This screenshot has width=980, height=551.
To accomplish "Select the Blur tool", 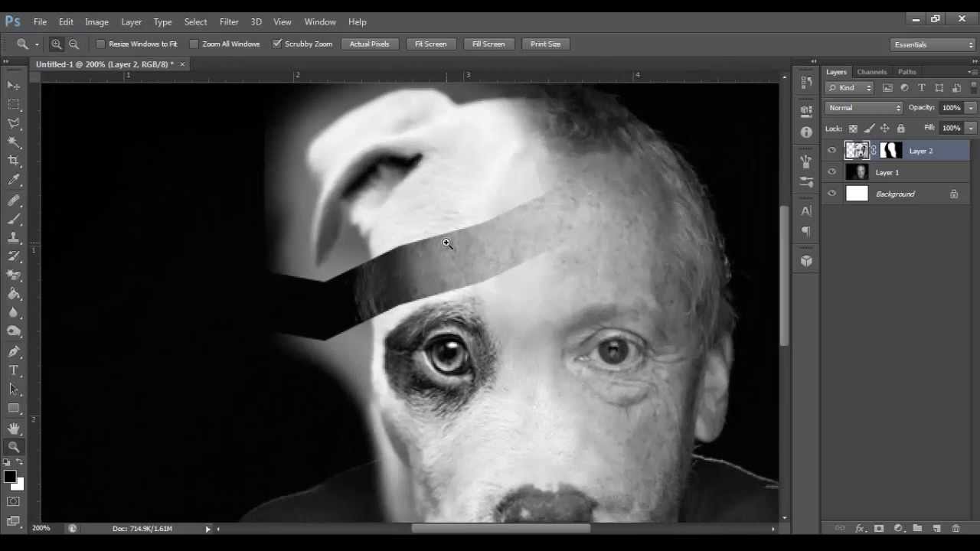I will tap(14, 313).
